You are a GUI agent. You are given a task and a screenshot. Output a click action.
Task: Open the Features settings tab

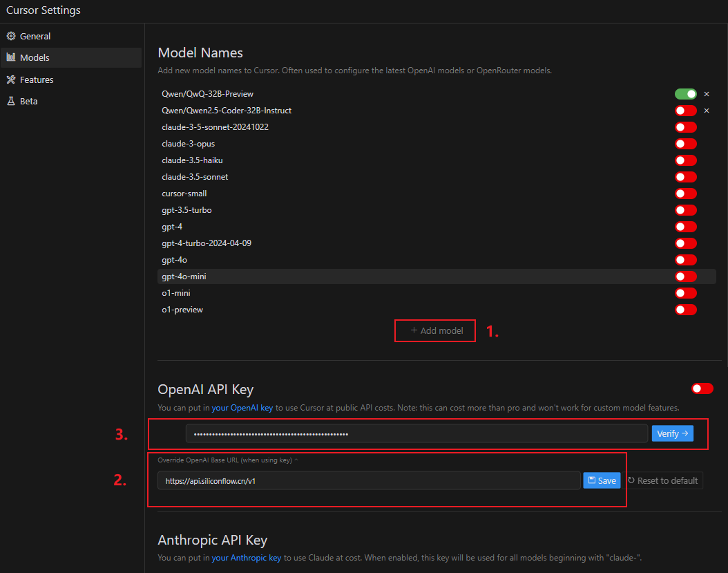point(37,79)
